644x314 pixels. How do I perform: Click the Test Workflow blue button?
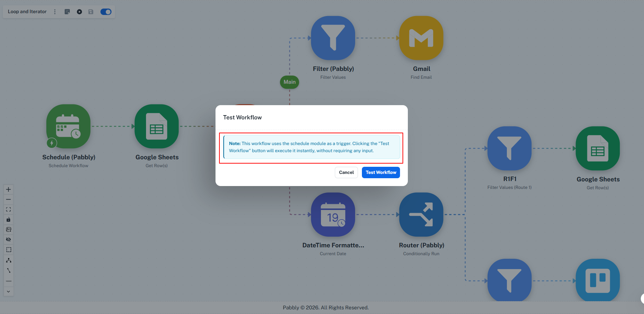coord(381,173)
